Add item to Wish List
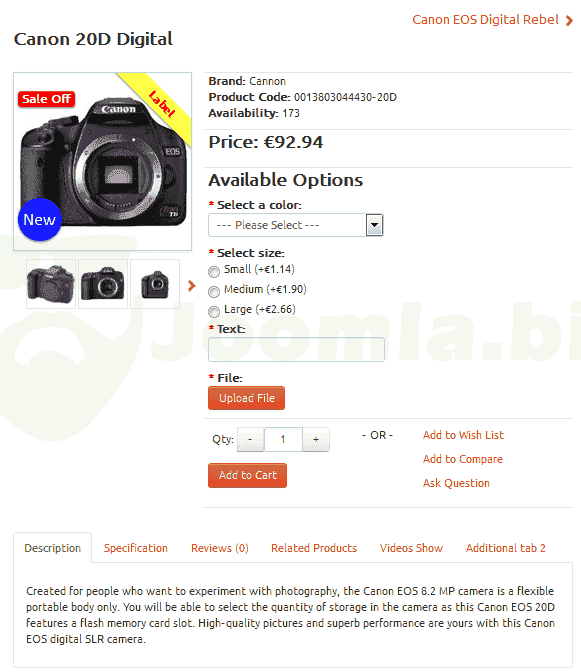The width and height of the screenshot is (581, 672). pos(463,435)
